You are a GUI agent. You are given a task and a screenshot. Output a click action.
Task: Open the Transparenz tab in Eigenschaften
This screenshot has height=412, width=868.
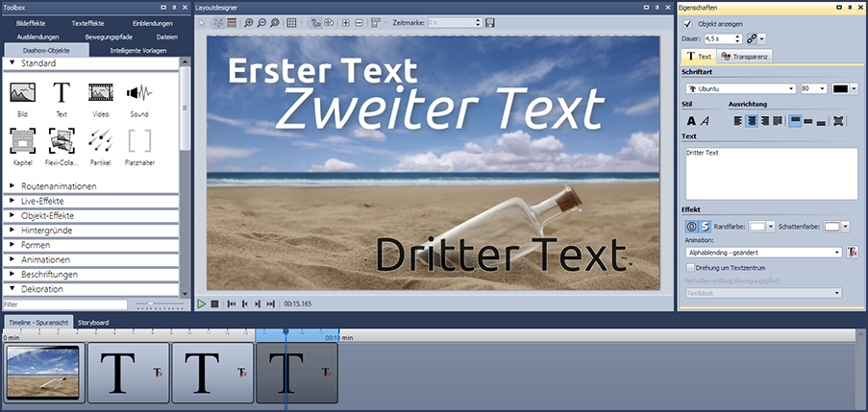(745, 57)
